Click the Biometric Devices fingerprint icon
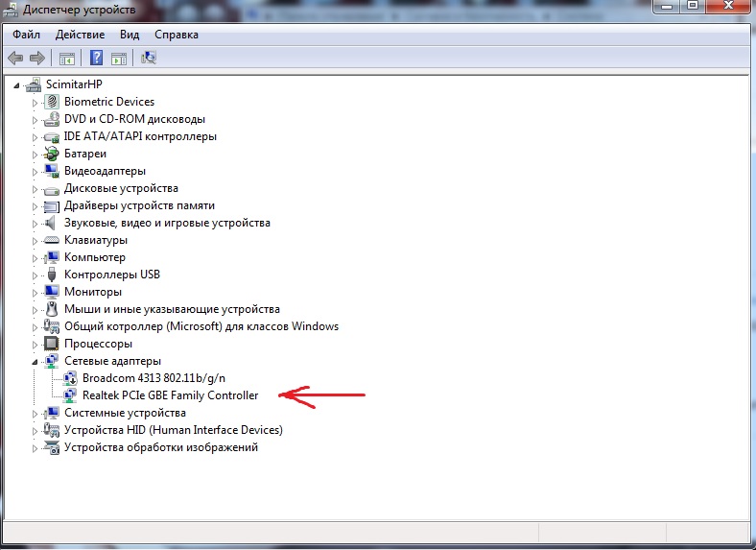Image resolution: width=756 pixels, height=550 pixels. (x=52, y=102)
